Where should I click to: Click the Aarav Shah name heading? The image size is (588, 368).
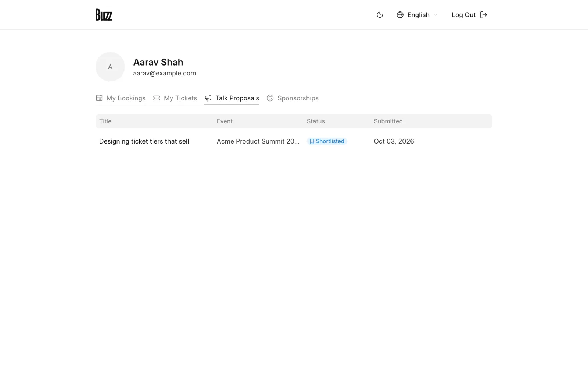[x=158, y=62]
